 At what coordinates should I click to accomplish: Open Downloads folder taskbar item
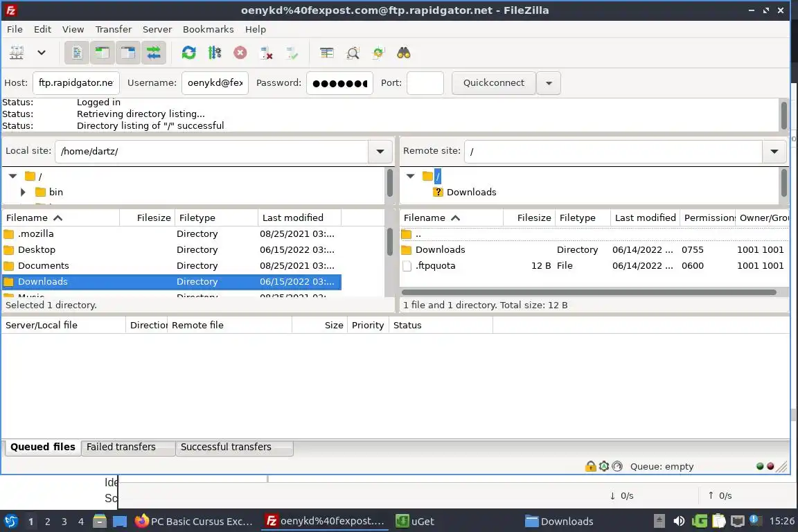click(559, 522)
